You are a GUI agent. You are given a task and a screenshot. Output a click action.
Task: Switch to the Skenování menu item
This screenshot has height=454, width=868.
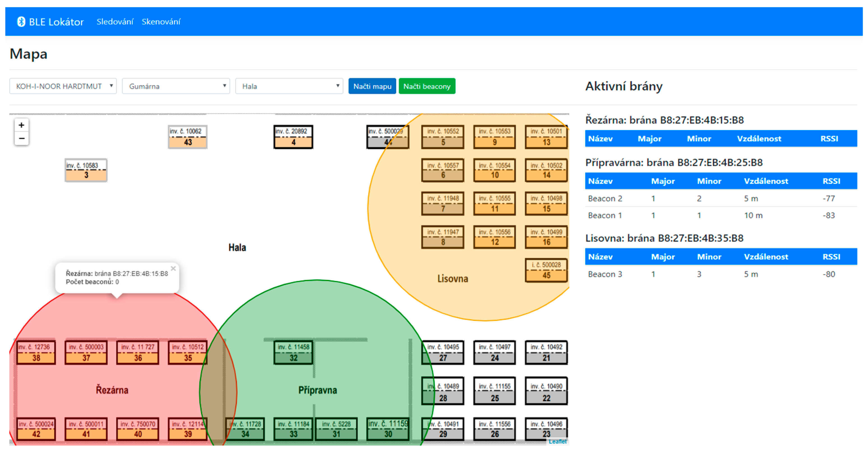[161, 22]
